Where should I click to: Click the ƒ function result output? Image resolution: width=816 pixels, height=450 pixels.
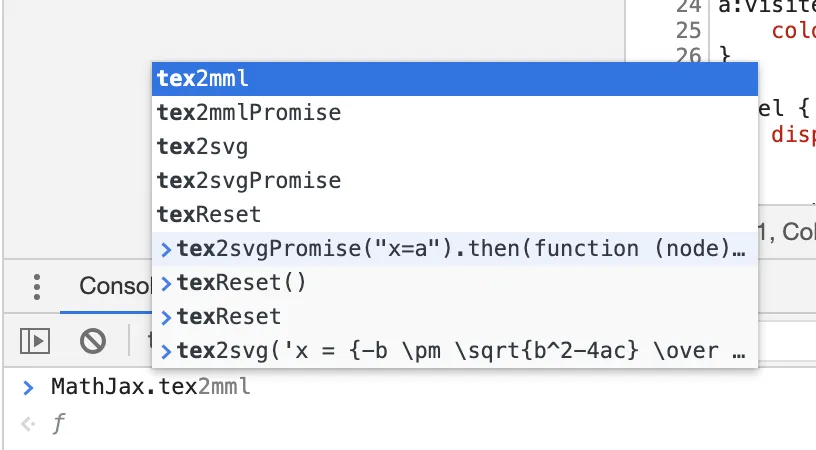click(59, 423)
